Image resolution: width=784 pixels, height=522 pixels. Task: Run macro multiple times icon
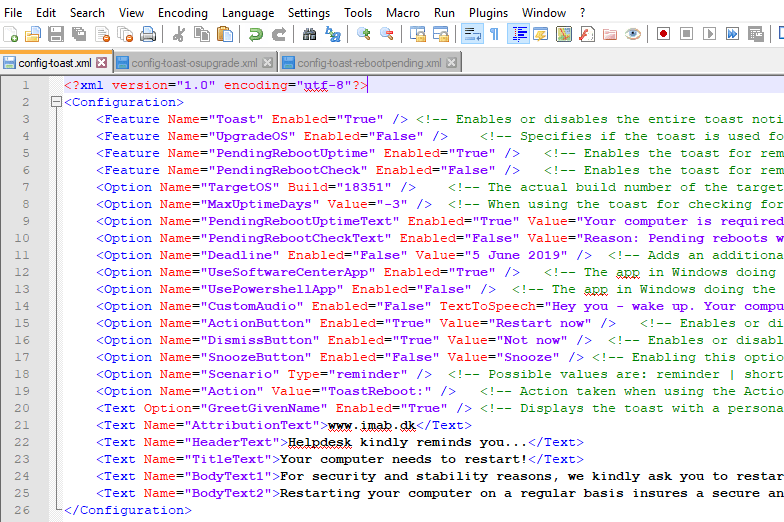tap(732, 34)
